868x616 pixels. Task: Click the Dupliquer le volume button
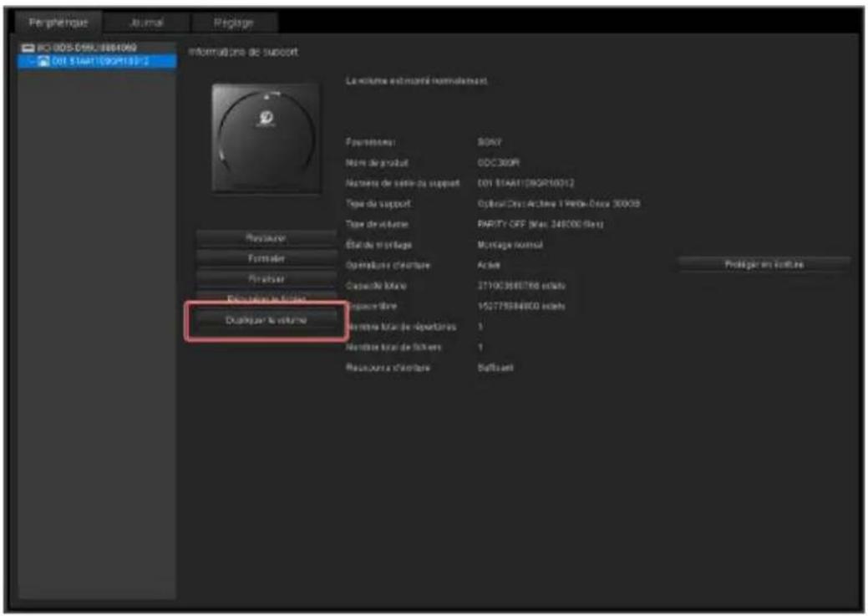[x=266, y=320]
